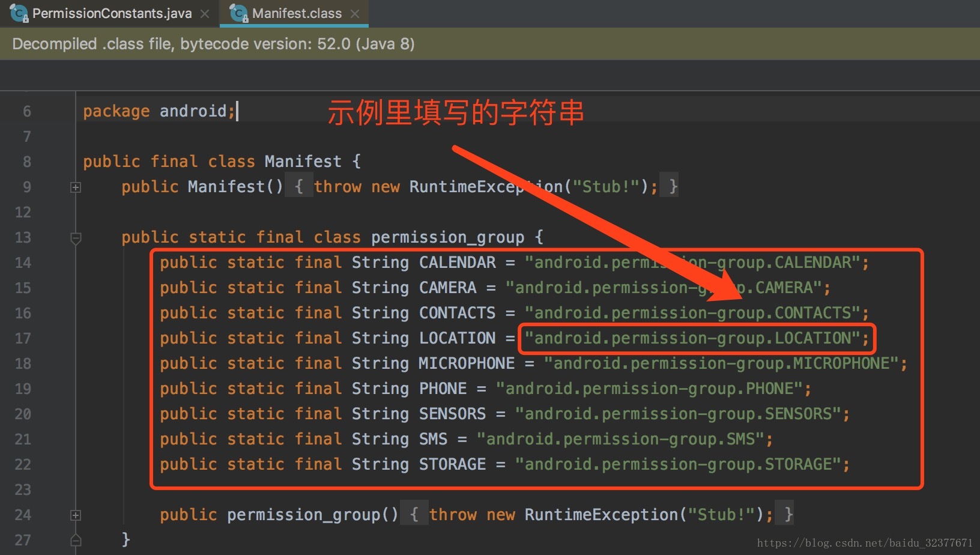The width and height of the screenshot is (980, 555).
Task: Click fold end marker at line 27
Action: (76, 539)
